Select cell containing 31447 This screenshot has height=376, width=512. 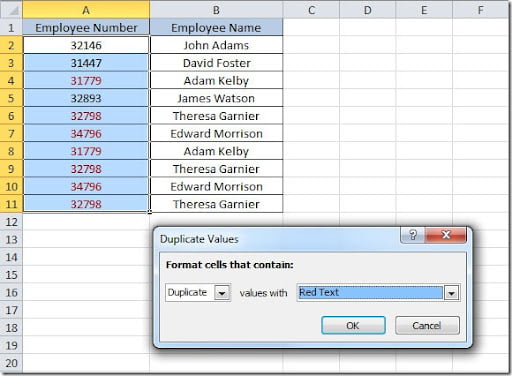click(x=86, y=63)
